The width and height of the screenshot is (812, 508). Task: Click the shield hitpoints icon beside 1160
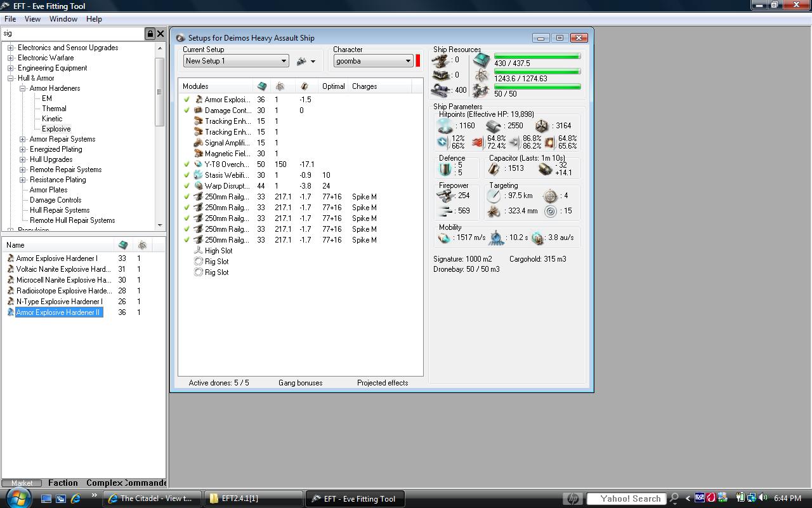click(x=445, y=126)
